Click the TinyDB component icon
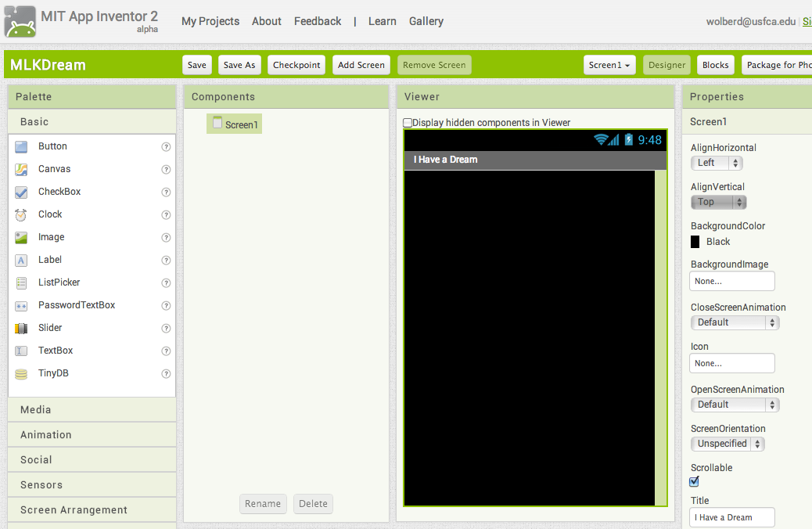This screenshot has height=529, width=812. coord(21,373)
